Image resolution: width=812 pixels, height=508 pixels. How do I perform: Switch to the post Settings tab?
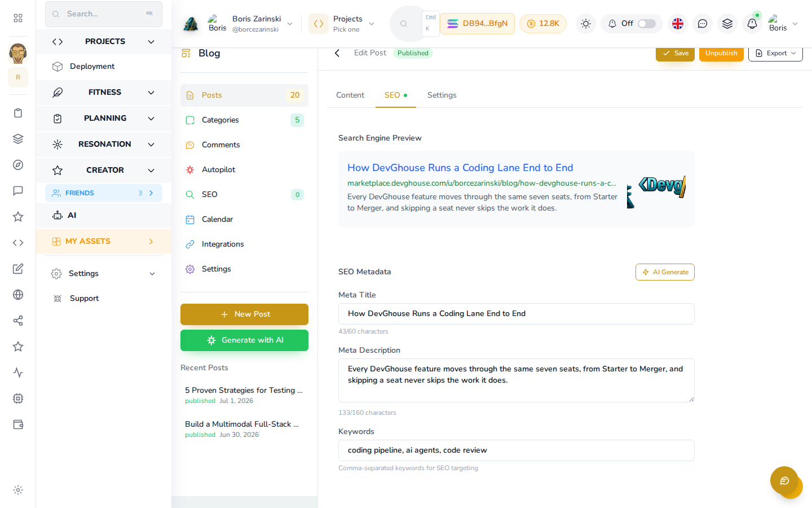[x=442, y=95]
